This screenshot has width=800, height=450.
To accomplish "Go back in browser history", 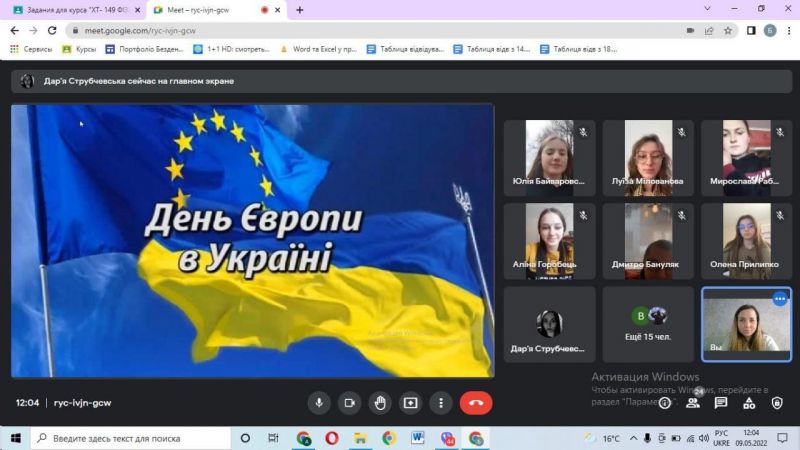I will click(14, 31).
